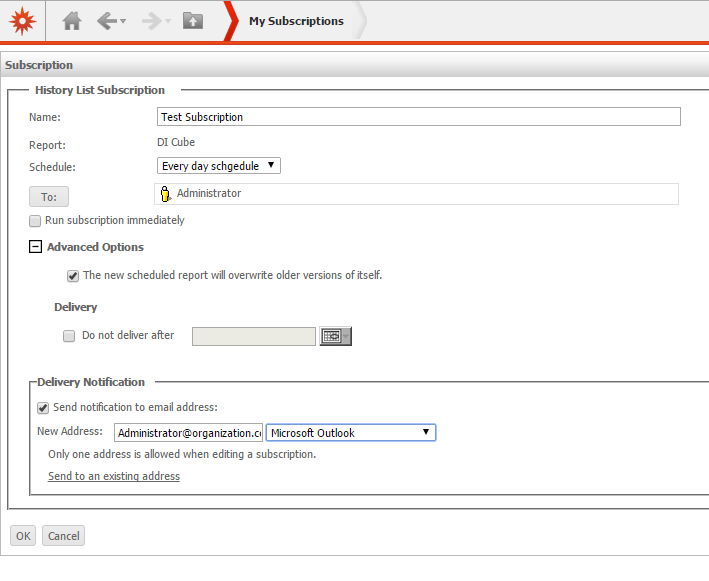This screenshot has height=581, width=709.
Task: Click the To: recipients button
Action: [49, 197]
